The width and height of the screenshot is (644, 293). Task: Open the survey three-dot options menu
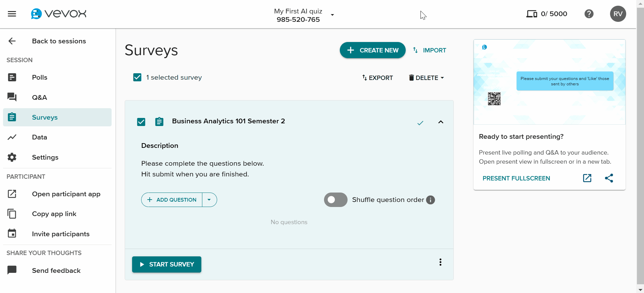click(x=440, y=262)
